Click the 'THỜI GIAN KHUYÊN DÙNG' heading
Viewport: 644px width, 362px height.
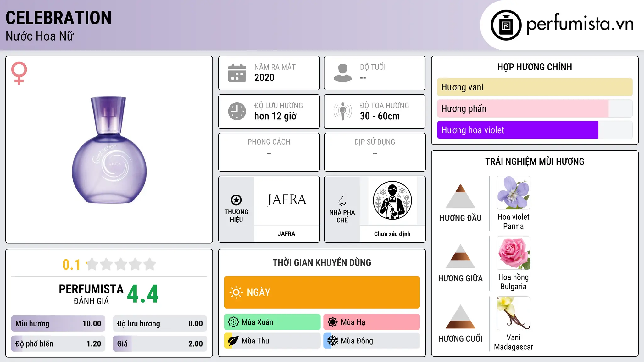coord(322,263)
